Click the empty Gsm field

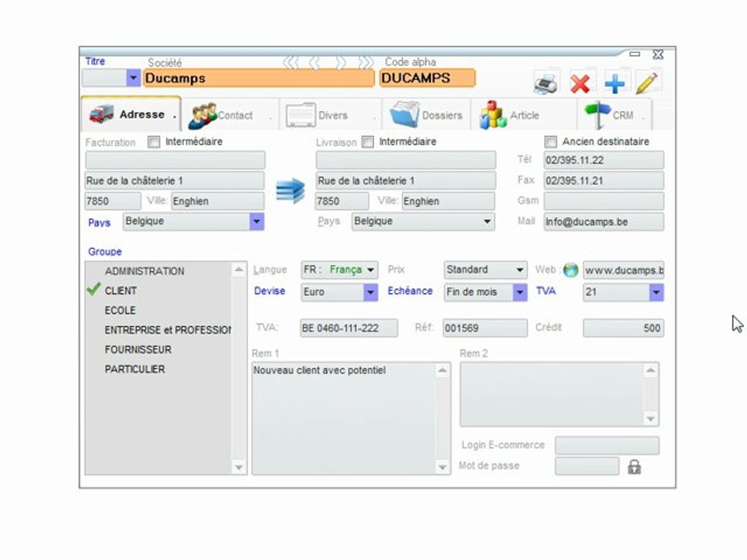[604, 201]
